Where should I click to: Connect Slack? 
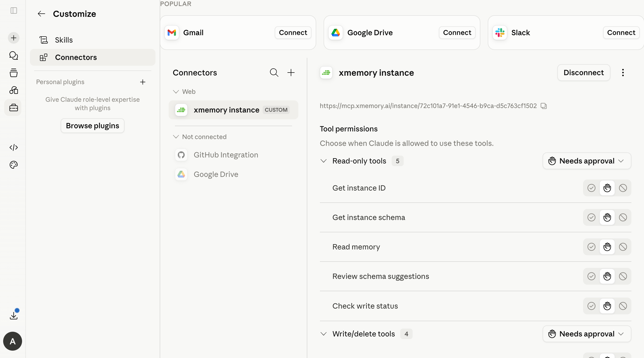[621, 33]
